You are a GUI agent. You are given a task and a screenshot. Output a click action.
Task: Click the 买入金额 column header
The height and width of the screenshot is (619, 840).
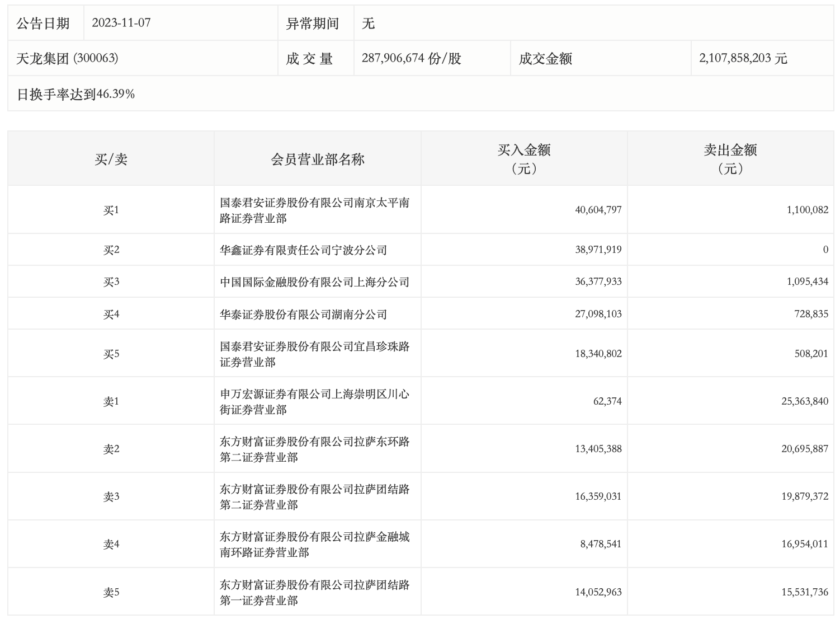[524, 159]
